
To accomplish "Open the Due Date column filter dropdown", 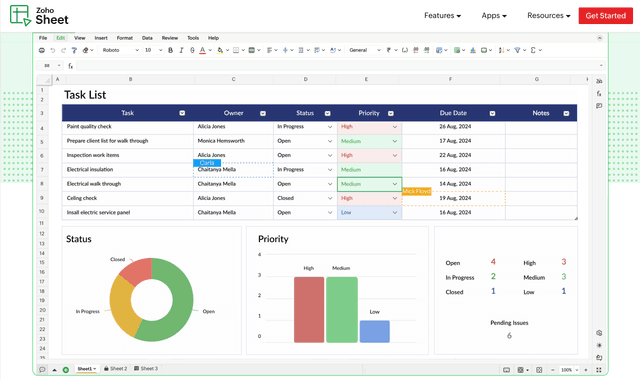I will [x=492, y=113].
